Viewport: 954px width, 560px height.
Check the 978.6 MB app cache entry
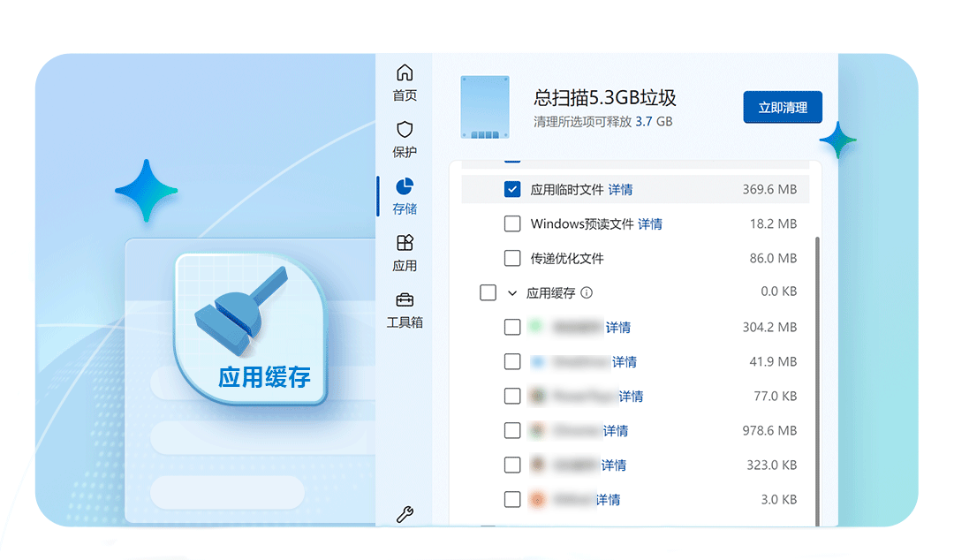[512, 430]
